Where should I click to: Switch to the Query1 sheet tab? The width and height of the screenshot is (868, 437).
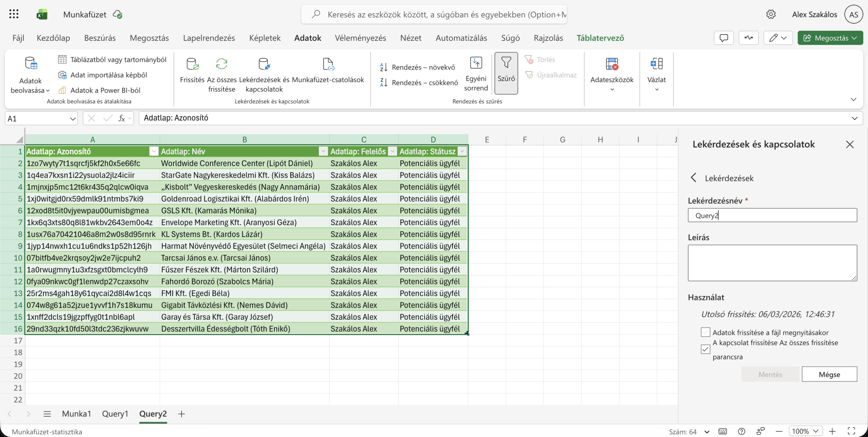pos(115,414)
